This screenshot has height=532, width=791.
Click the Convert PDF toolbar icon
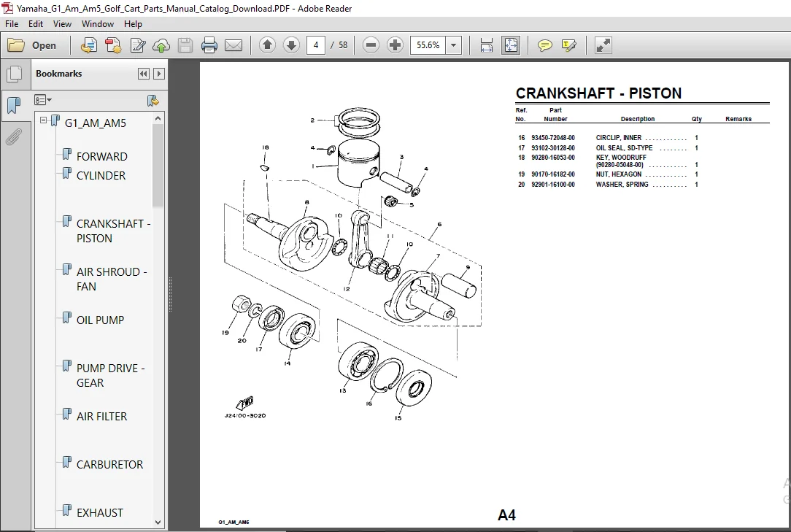[x=113, y=45]
